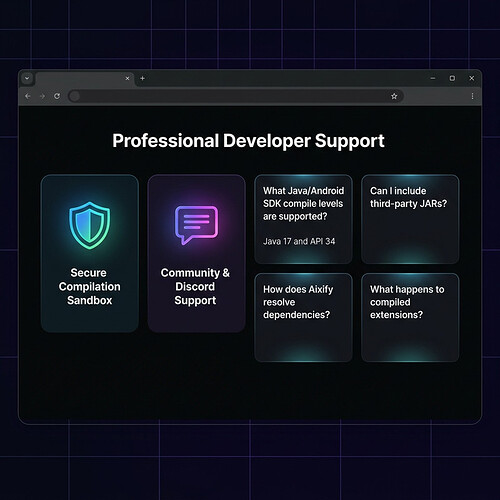Close the current browser tab

[x=127, y=79]
